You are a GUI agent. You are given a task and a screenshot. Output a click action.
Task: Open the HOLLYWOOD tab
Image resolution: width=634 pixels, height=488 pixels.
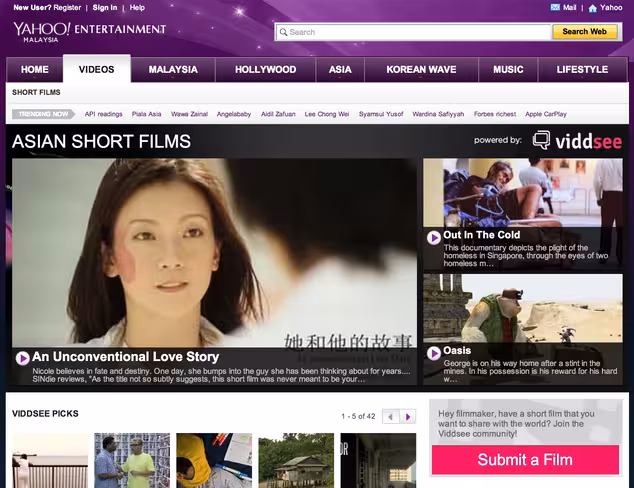266,70
